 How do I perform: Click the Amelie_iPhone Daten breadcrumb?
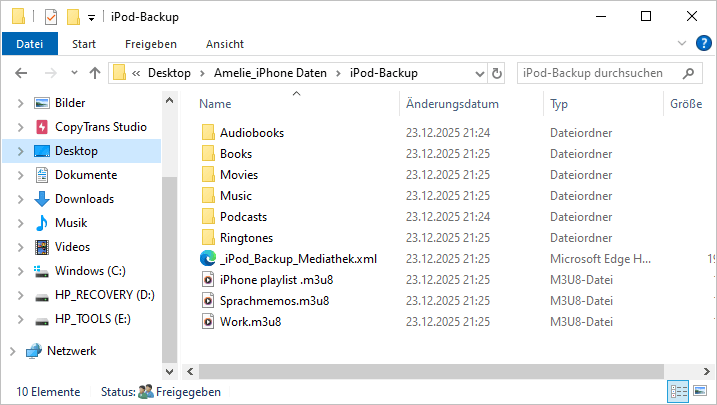tap(270, 73)
